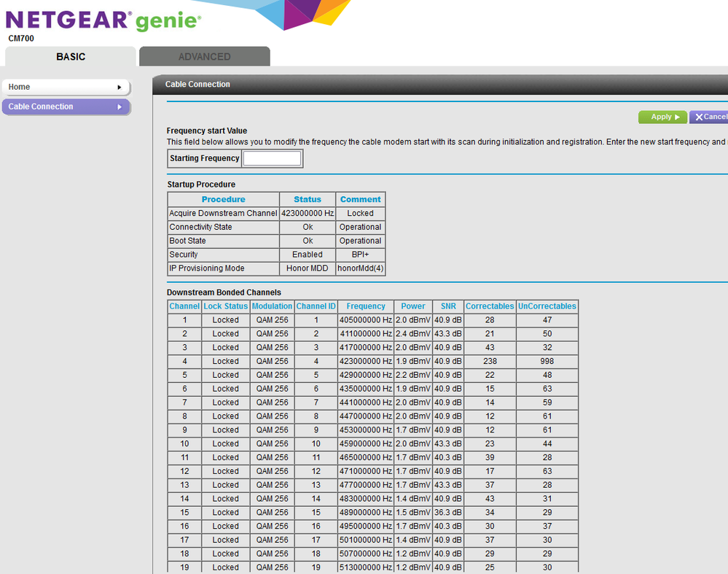Click the Procedure column header

223,199
